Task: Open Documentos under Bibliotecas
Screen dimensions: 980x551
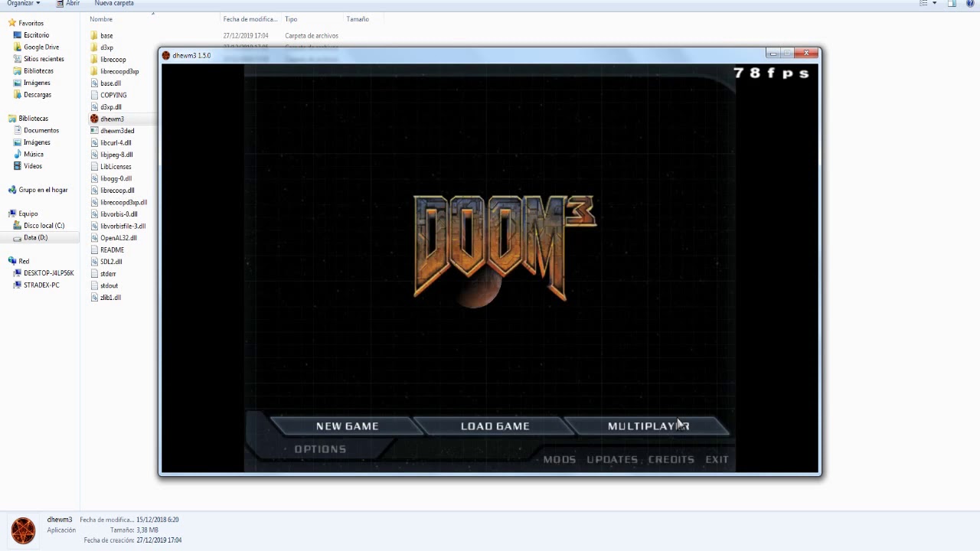Action: [41, 131]
